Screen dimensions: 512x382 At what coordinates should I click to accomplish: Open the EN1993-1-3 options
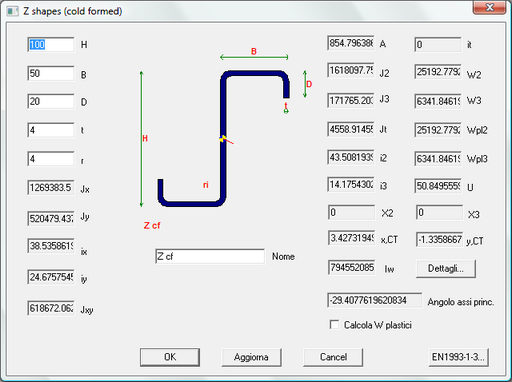tap(458, 357)
